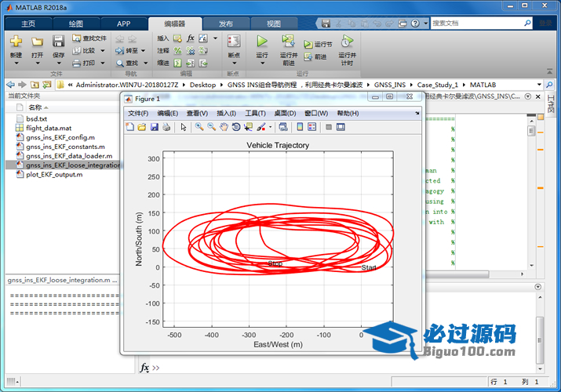Expand the Brush tool dropdown arrow in Figure
The image size is (561, 392).
point(270,126)
